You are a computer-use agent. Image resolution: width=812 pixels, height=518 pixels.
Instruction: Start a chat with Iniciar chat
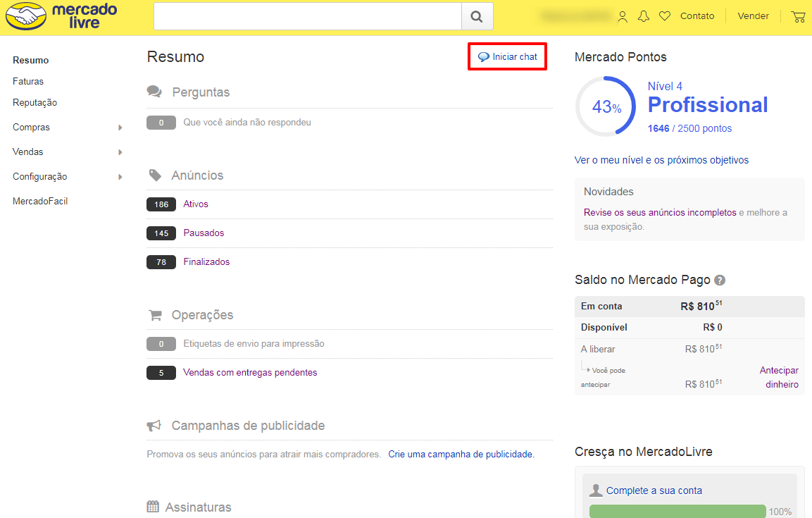point(508,56)
